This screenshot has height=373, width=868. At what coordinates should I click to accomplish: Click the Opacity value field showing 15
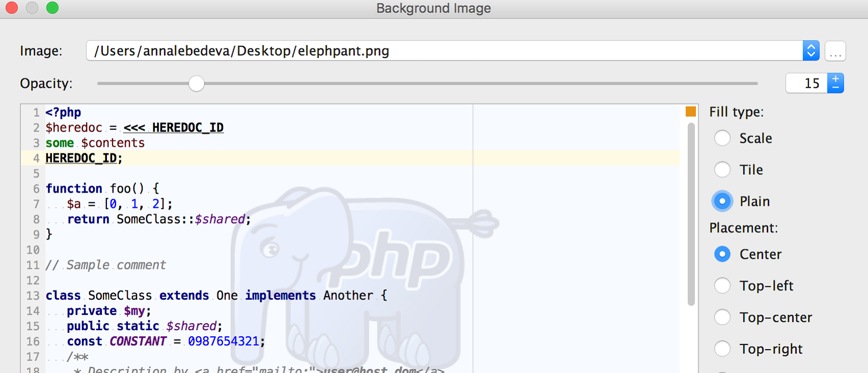point(807,83)
